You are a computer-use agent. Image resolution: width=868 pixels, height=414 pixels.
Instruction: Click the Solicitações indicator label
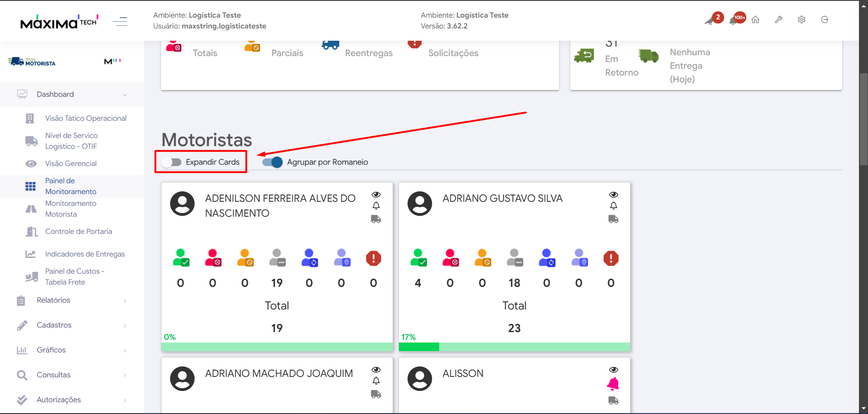pos(453,53)
